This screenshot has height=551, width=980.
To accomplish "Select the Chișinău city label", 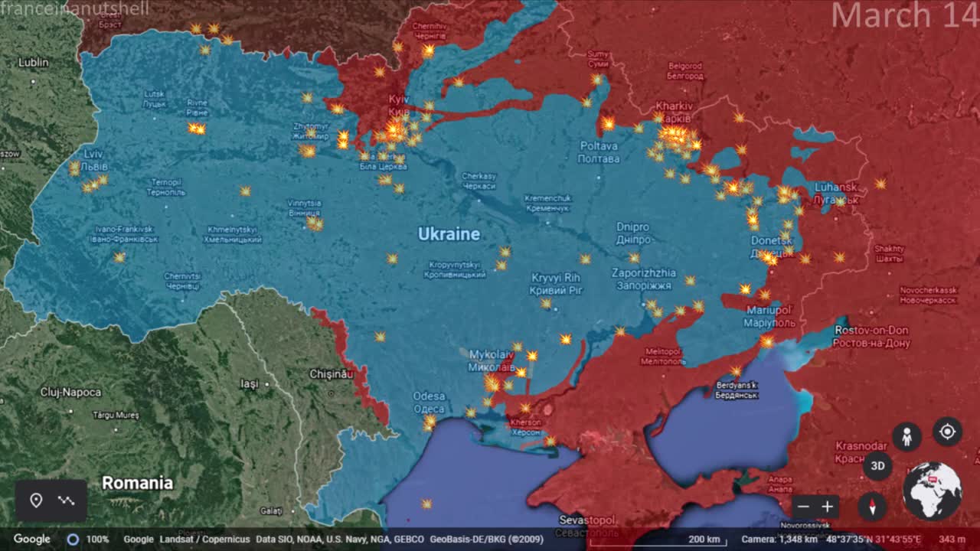I will coord(331,373).
